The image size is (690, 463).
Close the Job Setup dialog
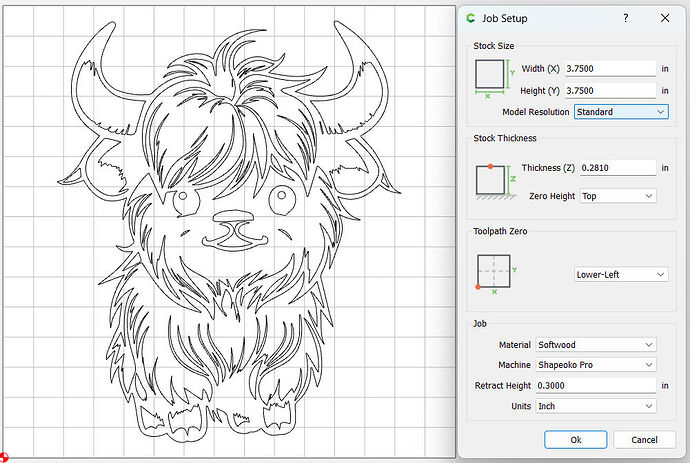(x=665, y=18)
